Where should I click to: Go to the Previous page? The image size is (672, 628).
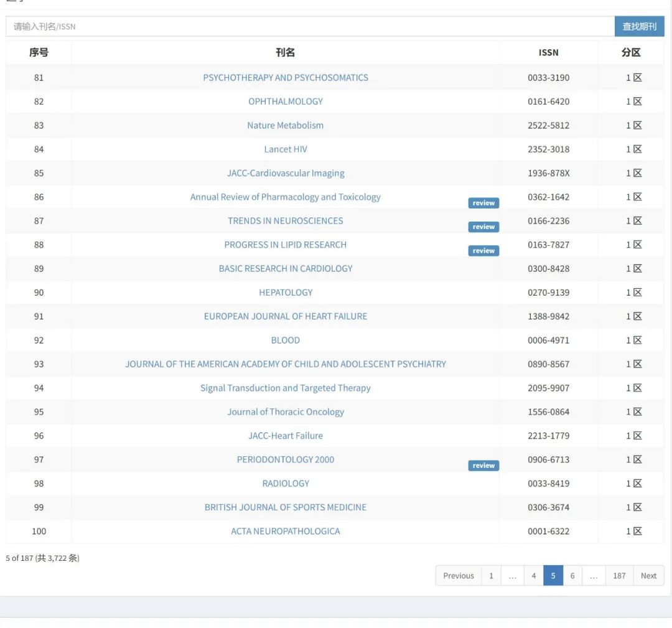tap(458, 576)
